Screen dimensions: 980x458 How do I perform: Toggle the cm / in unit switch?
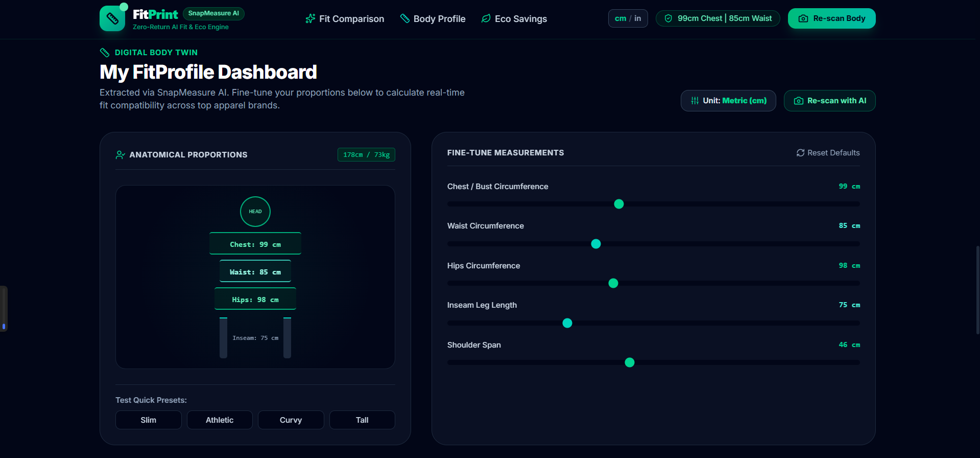tap(628, 18)
